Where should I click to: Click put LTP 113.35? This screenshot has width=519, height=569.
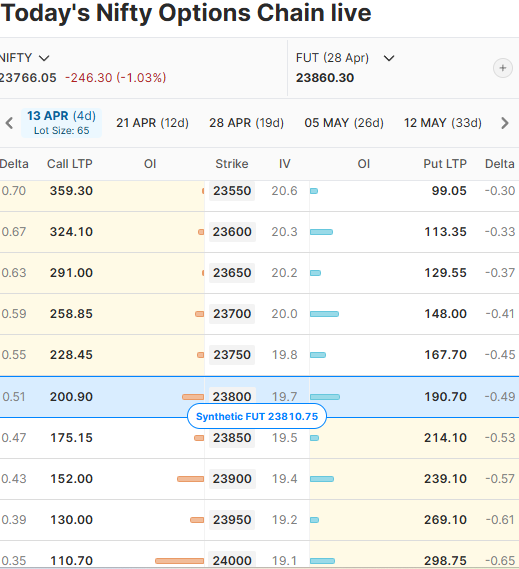point(446,232)
